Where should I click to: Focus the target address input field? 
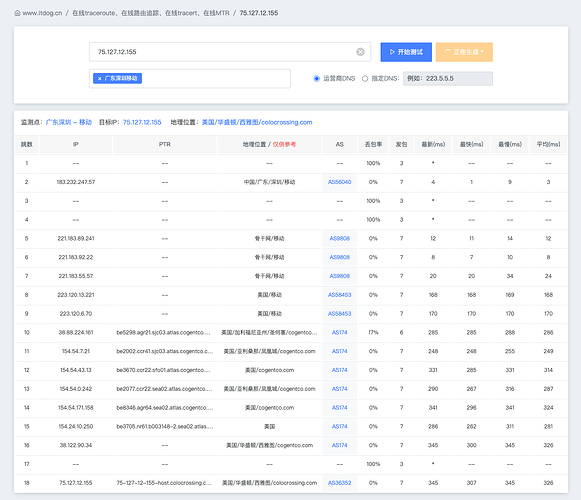tap(230, 52)
